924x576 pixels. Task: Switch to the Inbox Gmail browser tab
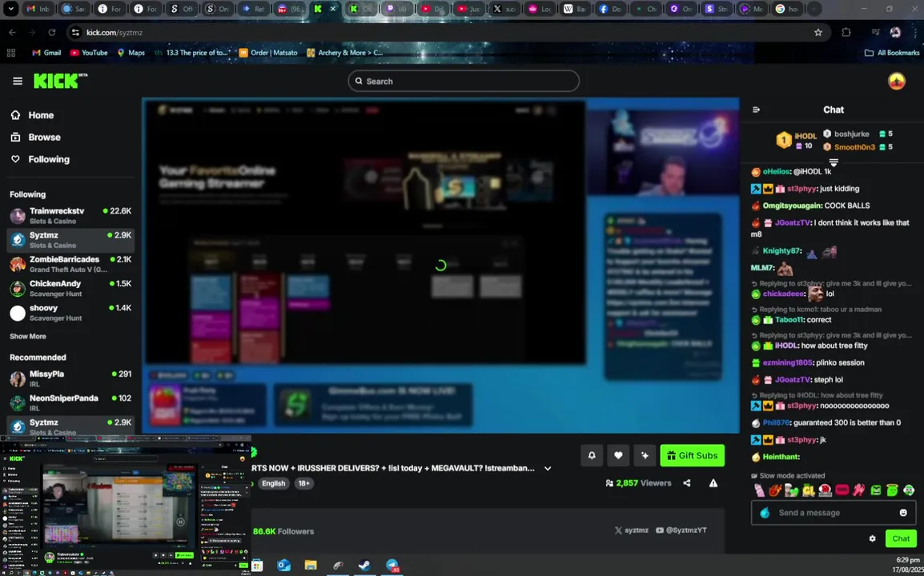38,9
